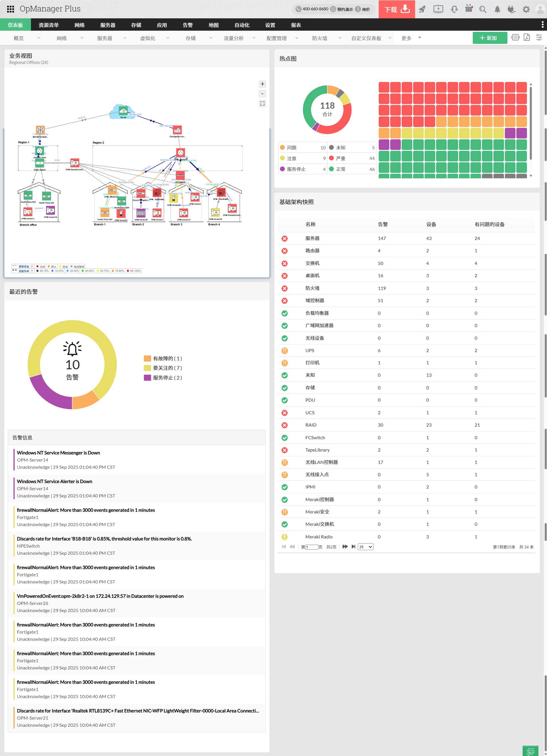This screenshot has width=547, height=756.
Task: Start the dashboard slideshow icon
Action: click(515, 38)
